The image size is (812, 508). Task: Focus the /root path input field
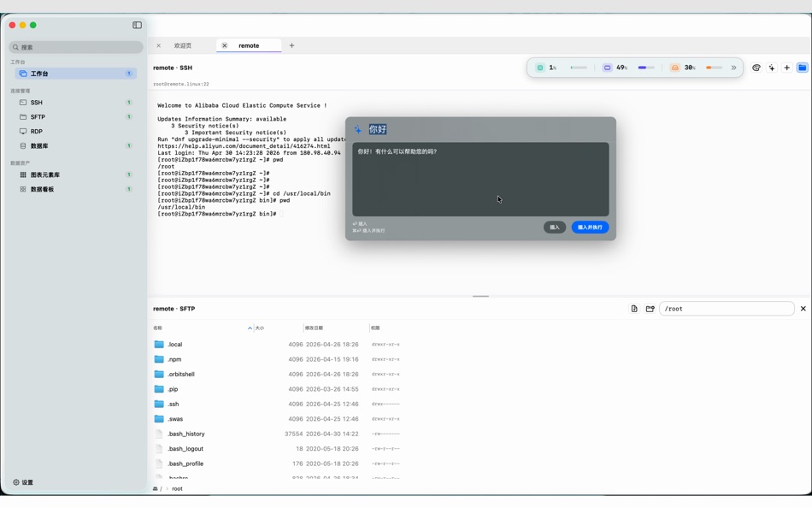click(x=727, y=309)
